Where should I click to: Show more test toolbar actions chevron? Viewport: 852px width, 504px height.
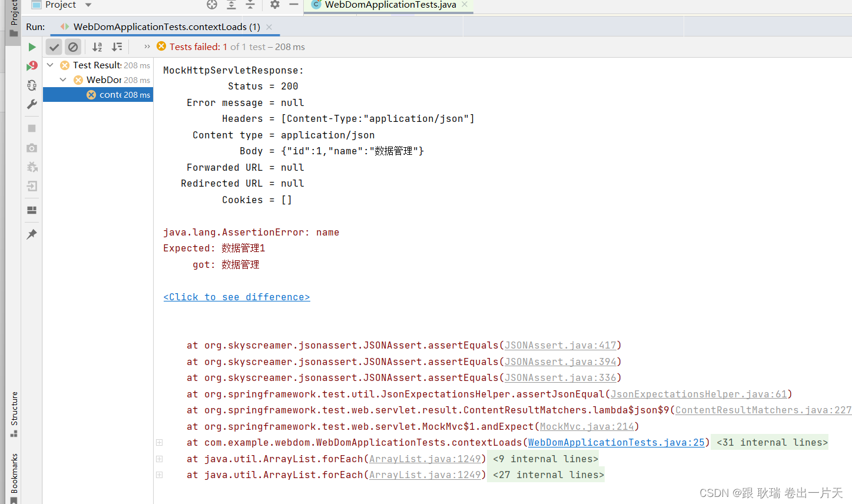tap(147, 47)
